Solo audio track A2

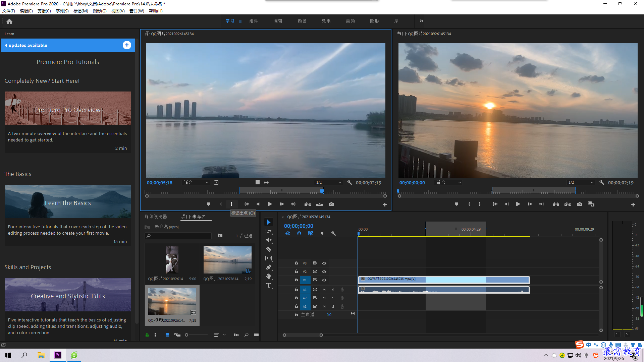333,298
